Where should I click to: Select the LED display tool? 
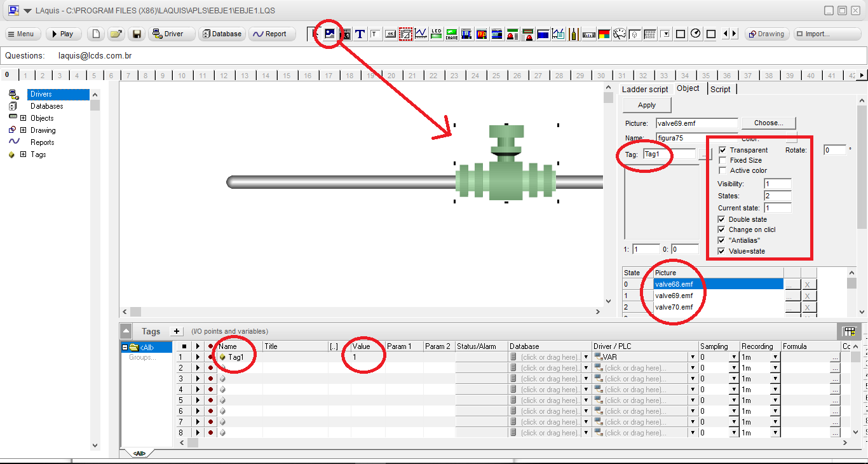point(437,34)
